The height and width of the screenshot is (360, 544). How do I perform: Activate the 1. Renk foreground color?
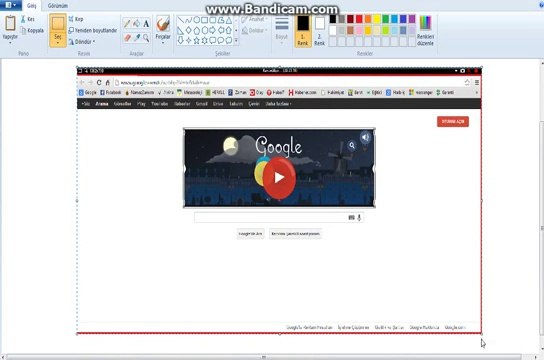[303, 31]
